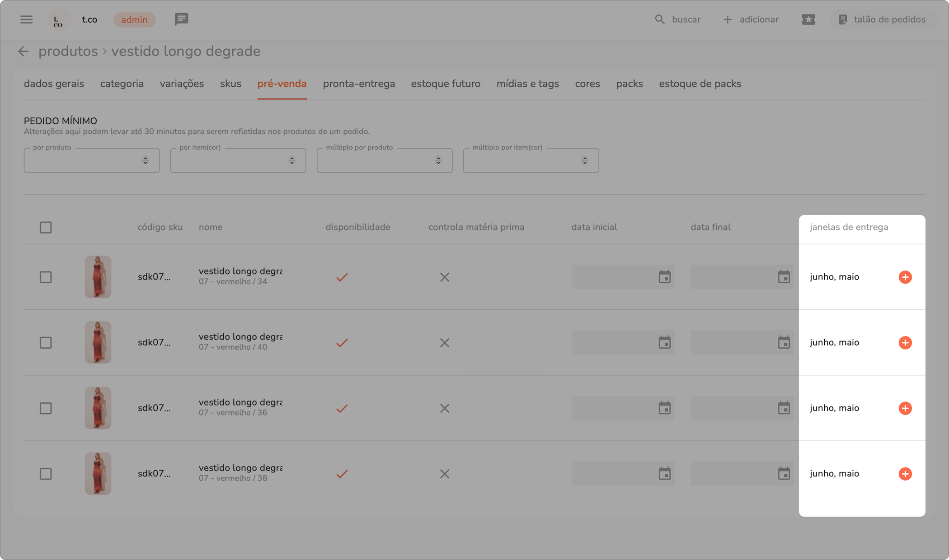The width and height of the screenshot is (949, 560).
Task: Click the star ticket icon in header
Action: (x=808, y=19)
